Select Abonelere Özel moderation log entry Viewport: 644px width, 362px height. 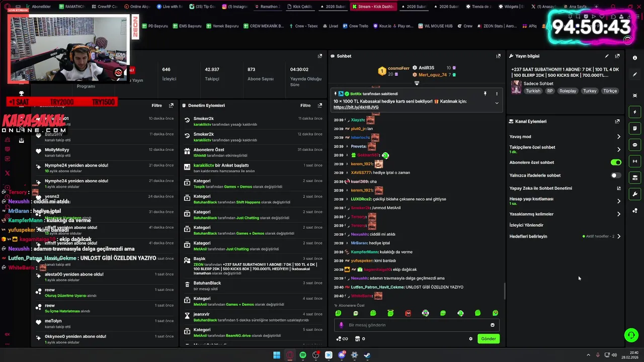pos(253,152)
